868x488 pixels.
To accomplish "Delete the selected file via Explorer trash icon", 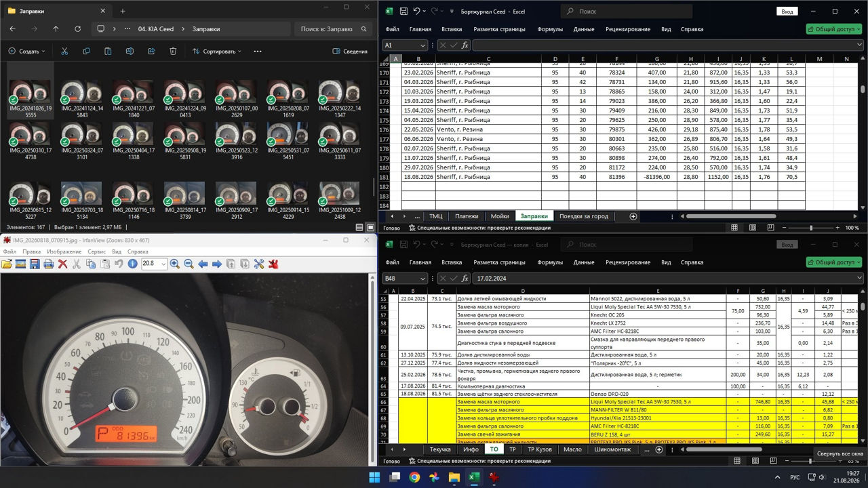I will 173,51.
